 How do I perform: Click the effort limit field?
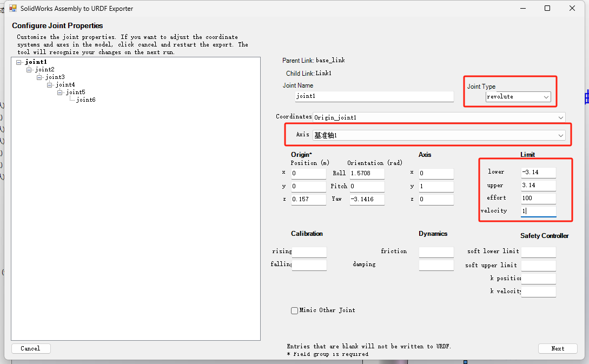[x=538, y=198]
